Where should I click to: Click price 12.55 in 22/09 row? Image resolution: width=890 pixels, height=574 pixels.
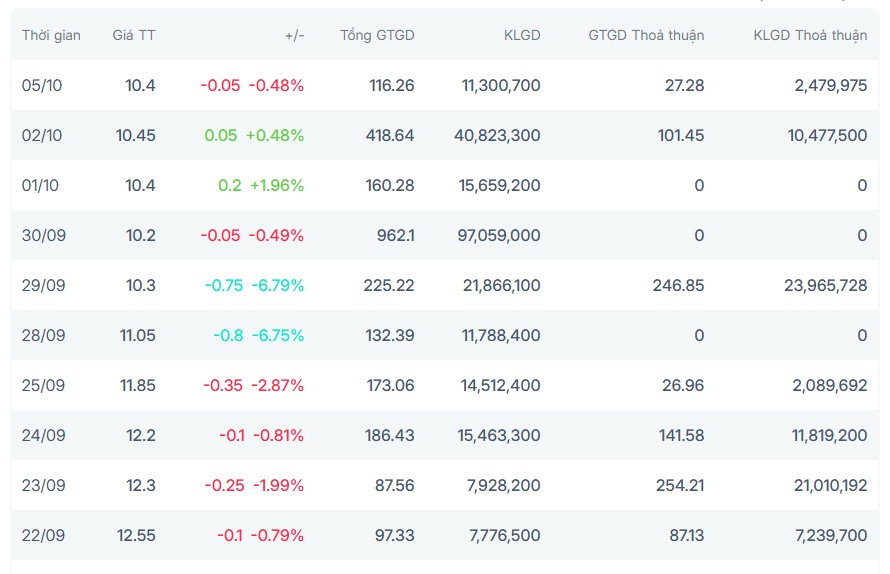coord(136,535)
